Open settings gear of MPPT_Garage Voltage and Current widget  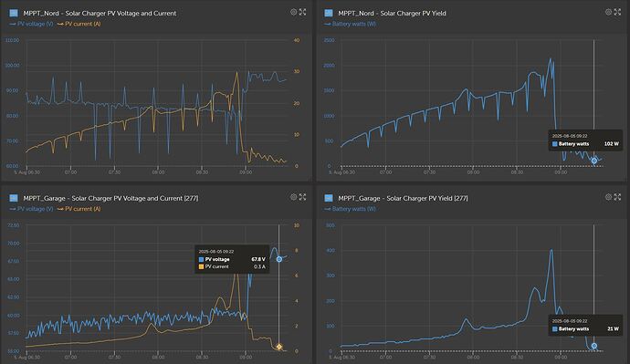pyautogui.click(x=294, y=197)
